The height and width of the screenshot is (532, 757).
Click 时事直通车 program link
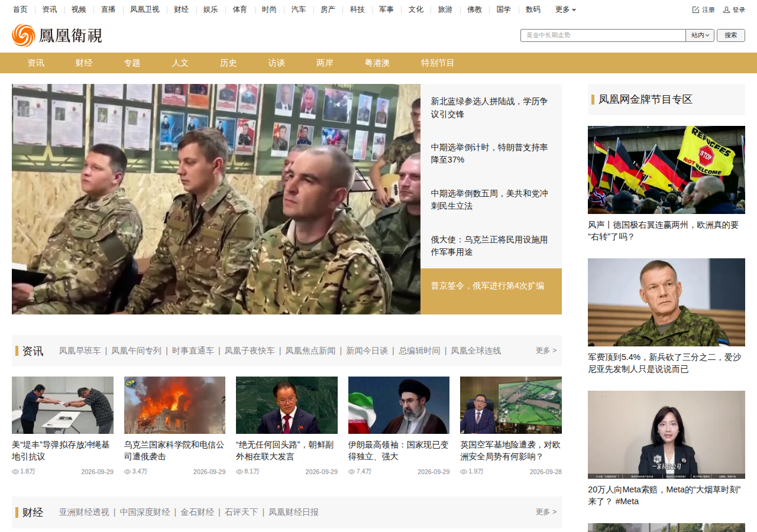coord(193,351)
